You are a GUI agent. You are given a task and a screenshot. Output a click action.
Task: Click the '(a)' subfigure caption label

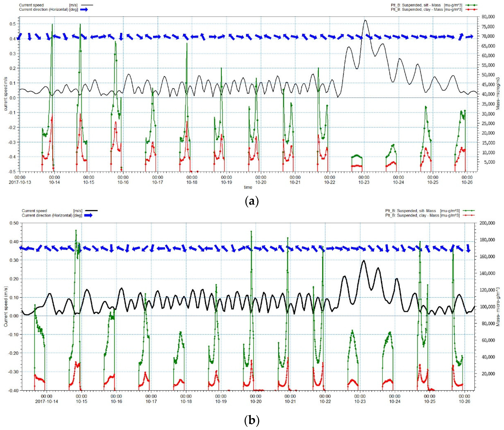coord(252,201)
